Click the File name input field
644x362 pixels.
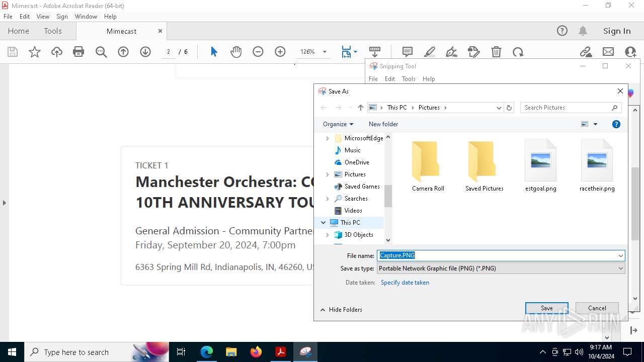tap(497, 255)
